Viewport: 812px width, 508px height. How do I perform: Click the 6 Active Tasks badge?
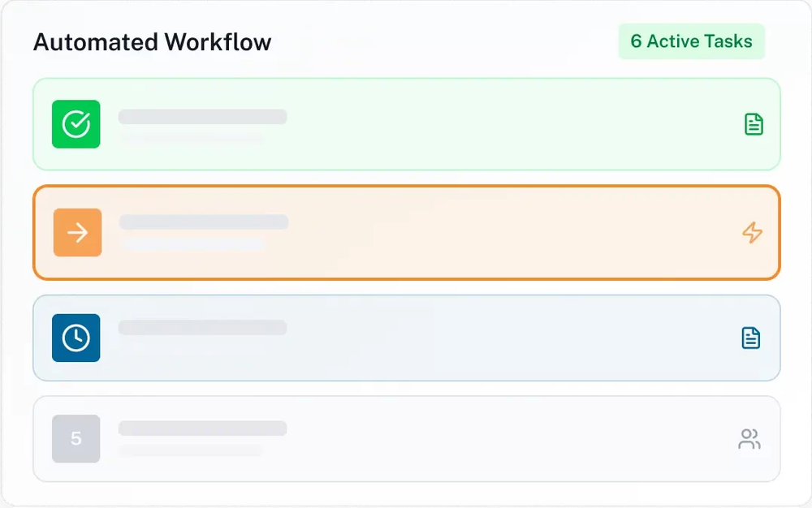[x=691, y=41]
